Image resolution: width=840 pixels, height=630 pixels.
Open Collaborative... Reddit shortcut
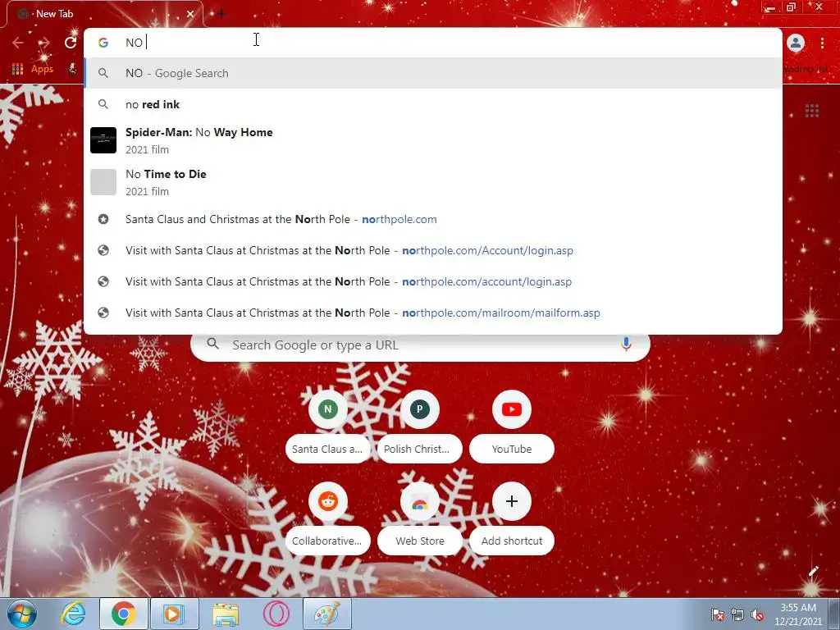point(327,518)
